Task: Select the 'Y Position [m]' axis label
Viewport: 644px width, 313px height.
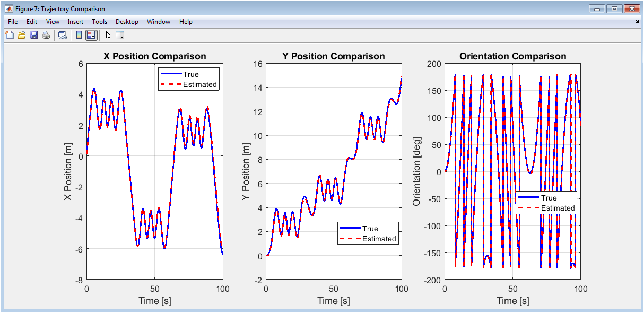Action: click(x=245, y=172)
